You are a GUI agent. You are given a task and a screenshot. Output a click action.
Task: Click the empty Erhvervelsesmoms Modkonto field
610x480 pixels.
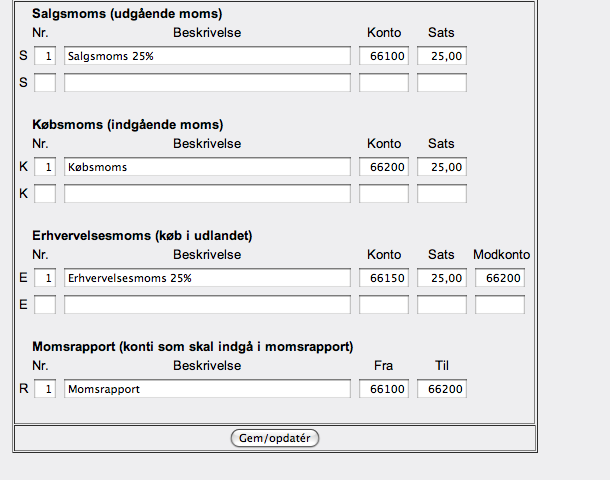500,304
